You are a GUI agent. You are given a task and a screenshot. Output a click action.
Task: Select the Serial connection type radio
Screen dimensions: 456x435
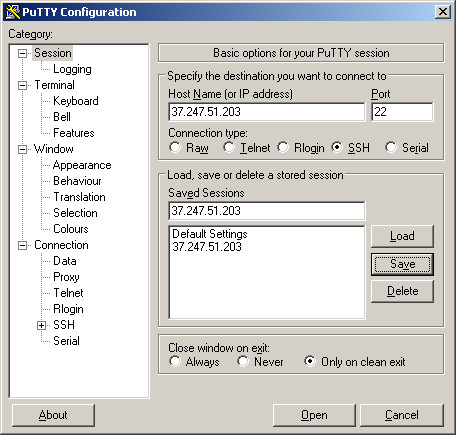pos(391,147)
